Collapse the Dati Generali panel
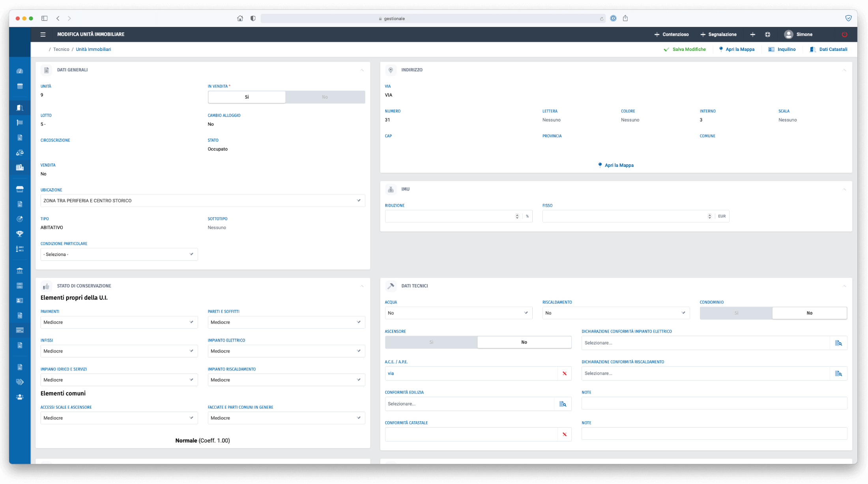Image resolution: width=868 pixels, height=484 pixels. (x=362, y=70)
